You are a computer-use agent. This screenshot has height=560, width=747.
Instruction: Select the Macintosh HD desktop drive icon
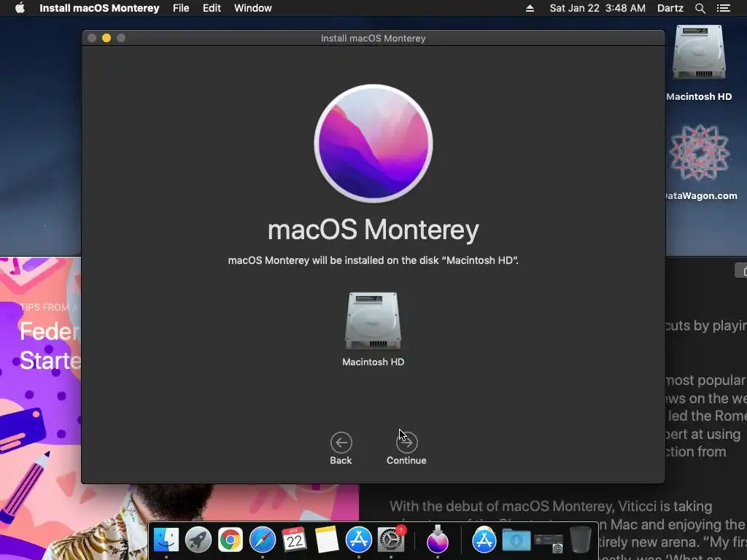[x=699, y=53]
